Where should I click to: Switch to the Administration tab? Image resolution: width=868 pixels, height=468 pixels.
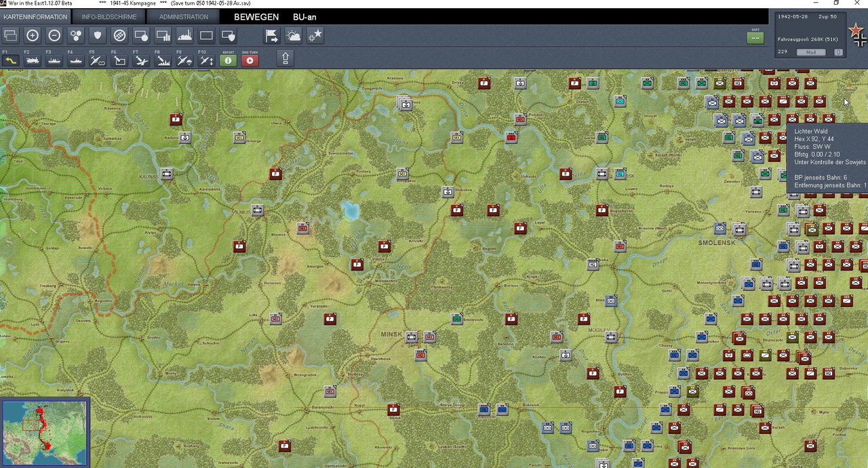point(184,17)
